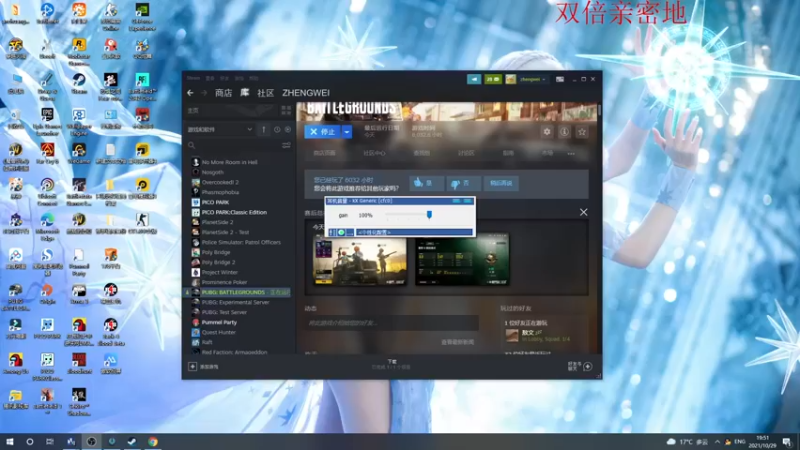The image size is (800, 450).
Task: Open Steam desktop shortcut icon
Action: (79, 84)
